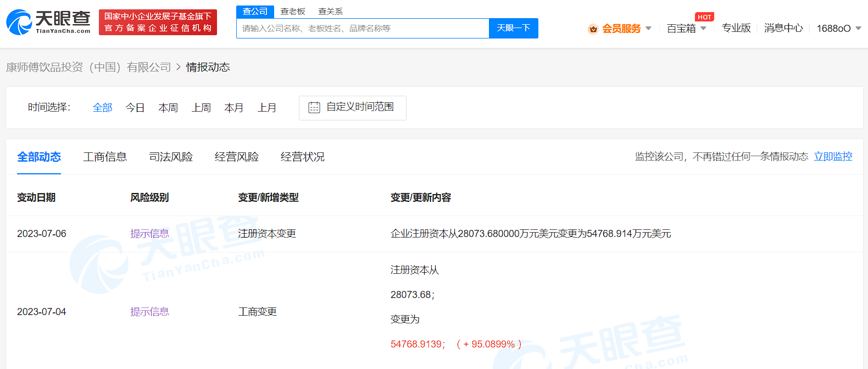Viewport: 868px width, 369px height.
Task: Expand the 会员服务 dropdown arrow
Action: click(648, 28)
